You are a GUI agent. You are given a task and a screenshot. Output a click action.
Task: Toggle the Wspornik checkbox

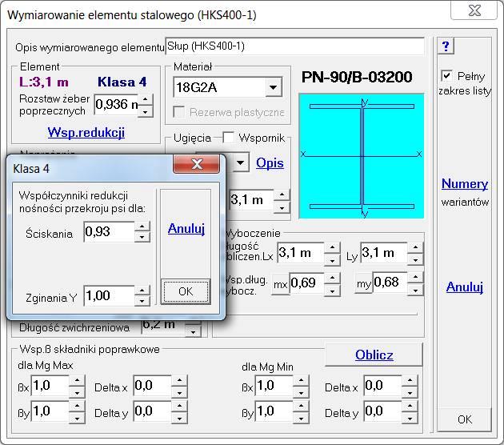point(228,138)
